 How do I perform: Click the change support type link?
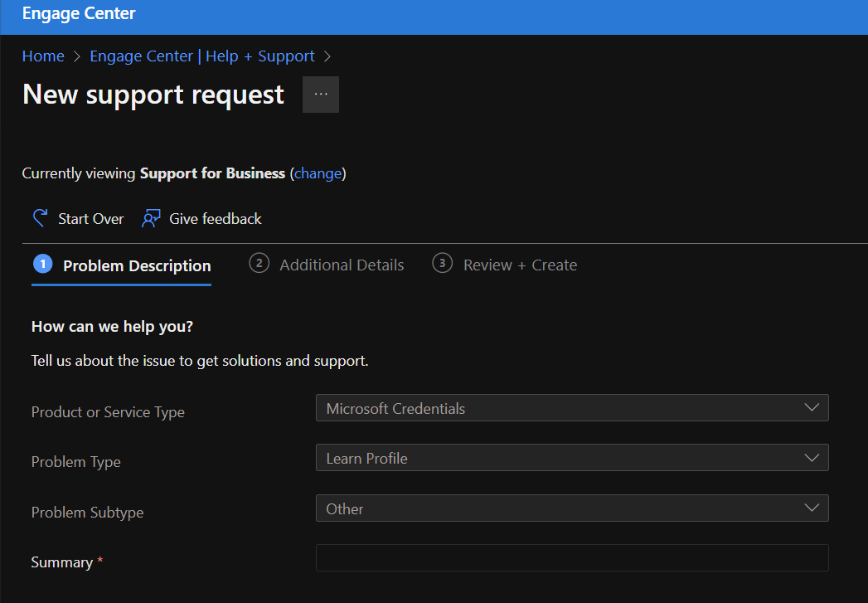pyautogui.click(x=318, y=173)
